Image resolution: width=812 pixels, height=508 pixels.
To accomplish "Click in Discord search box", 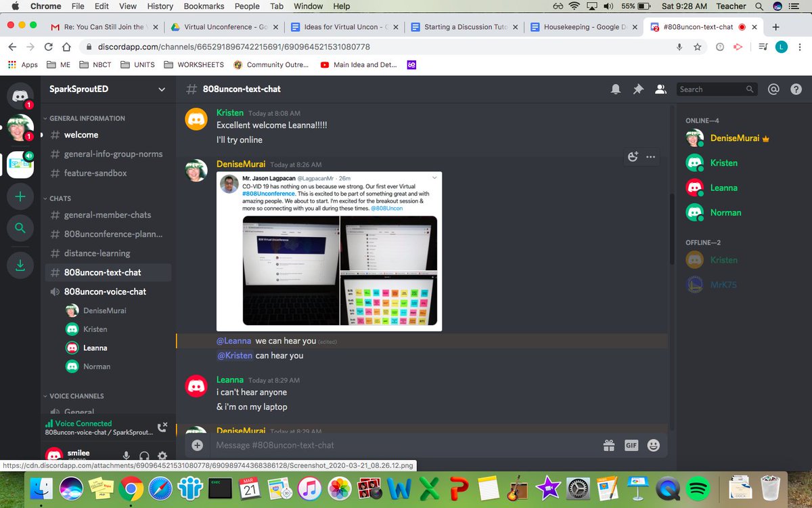I will tap(716, 89).
